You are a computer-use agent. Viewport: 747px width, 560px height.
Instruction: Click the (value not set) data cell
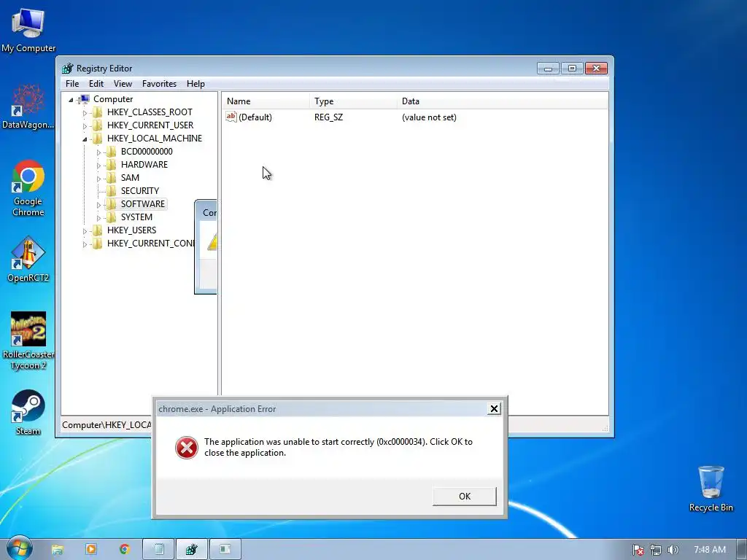click(429, 117)
